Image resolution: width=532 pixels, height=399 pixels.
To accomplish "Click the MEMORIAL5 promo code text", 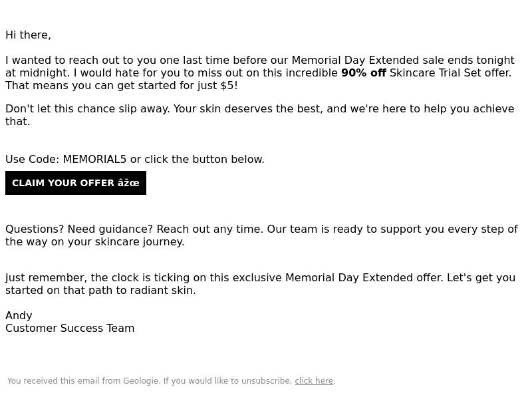I will (94, 160).
